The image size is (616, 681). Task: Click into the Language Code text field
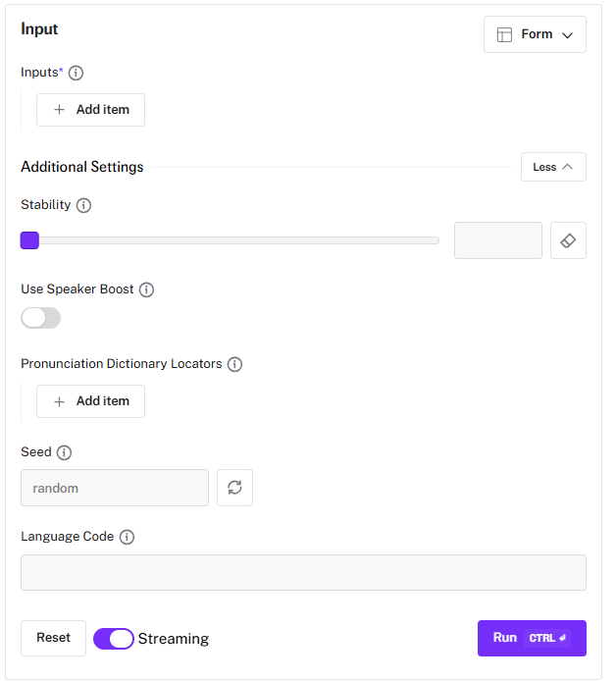point(303,572)
